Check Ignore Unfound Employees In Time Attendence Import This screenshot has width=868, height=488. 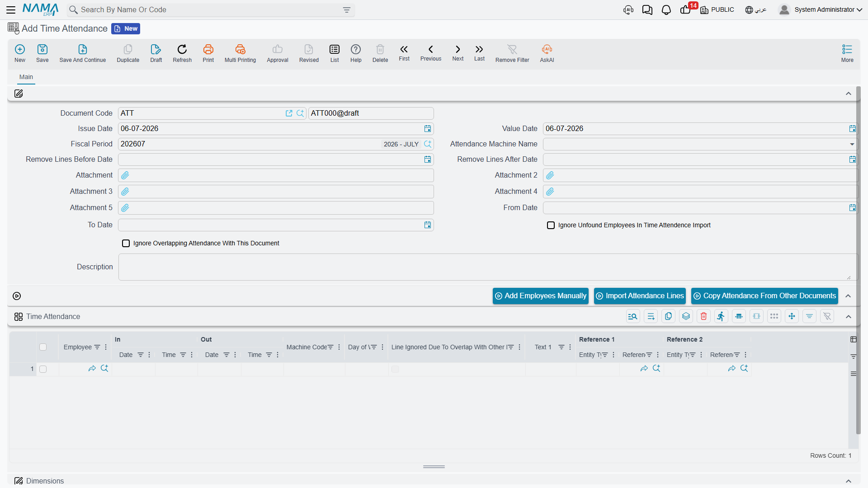pos(551,225)
